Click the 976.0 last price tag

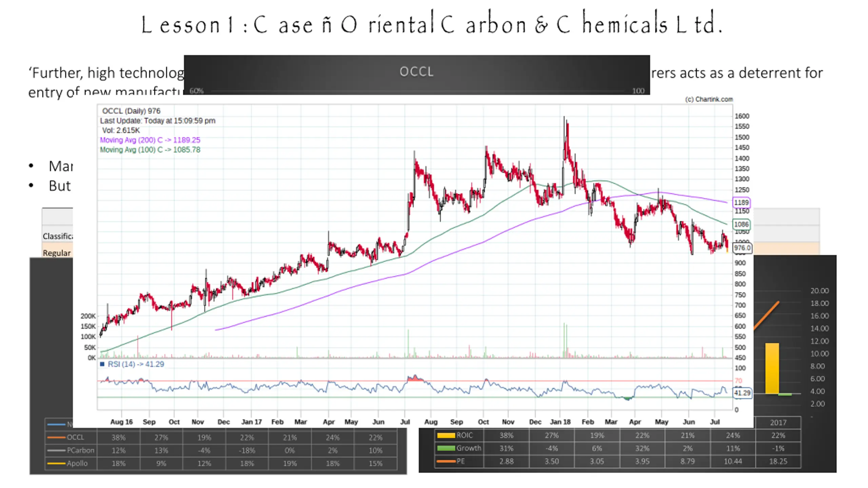[742, 248]
